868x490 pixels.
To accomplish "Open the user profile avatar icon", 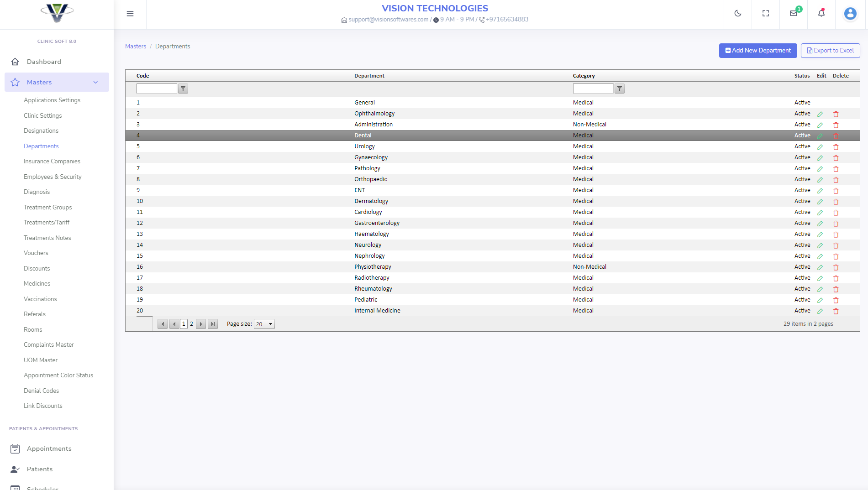I will tap(850, 13).
